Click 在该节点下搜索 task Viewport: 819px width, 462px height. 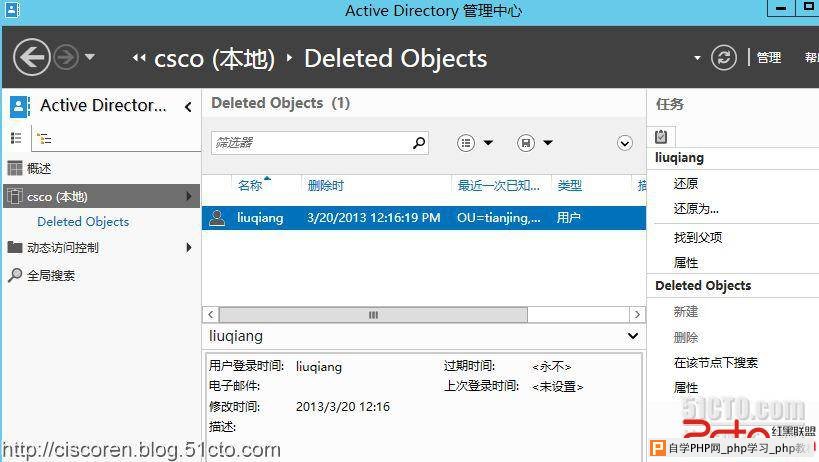[x=716, y=362]
